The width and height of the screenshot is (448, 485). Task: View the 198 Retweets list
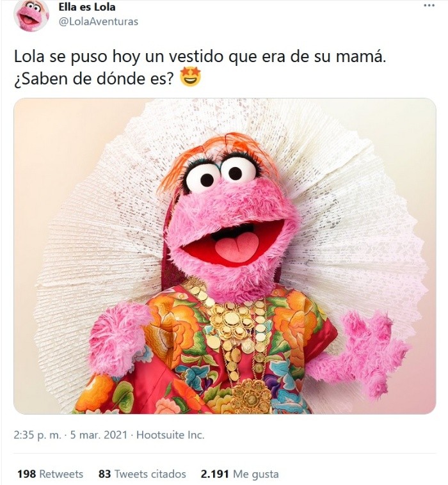point(50,474)
